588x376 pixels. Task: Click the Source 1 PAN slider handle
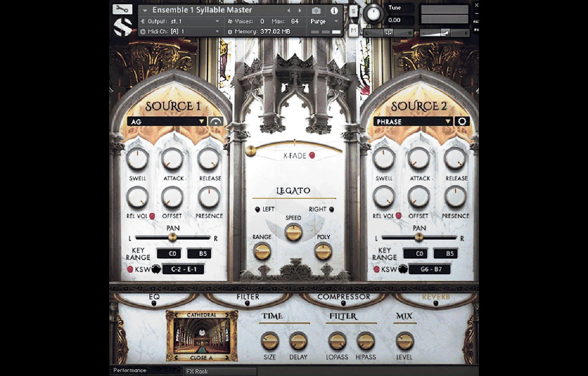tap(172, 238)
